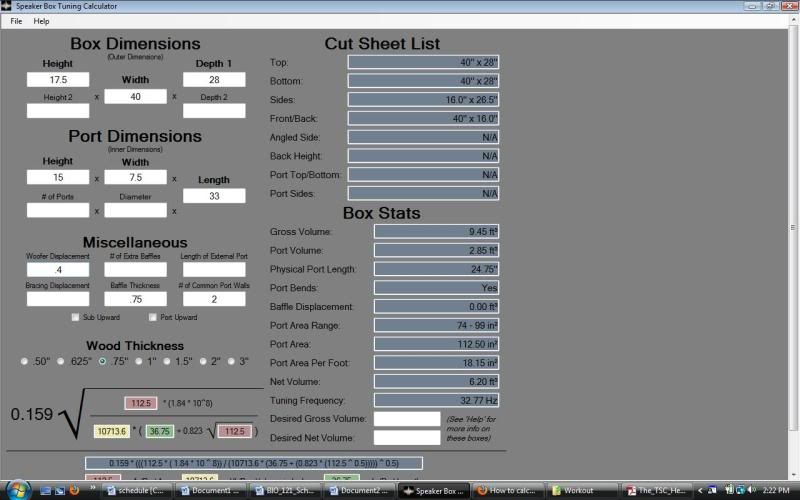The width and height of the screenshot is (800, 500).
Task: Select .75" wood thickness radio
Action: [x=103, y=361]
